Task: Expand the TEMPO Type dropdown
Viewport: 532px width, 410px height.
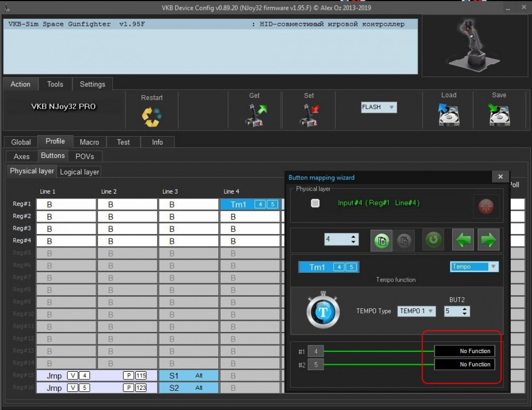Action: pos(417,311)
